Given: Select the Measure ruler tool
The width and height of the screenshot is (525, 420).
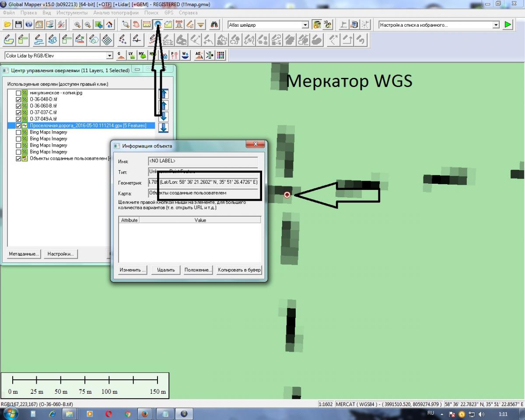Looking at the screenshot, I should (147, 25).
